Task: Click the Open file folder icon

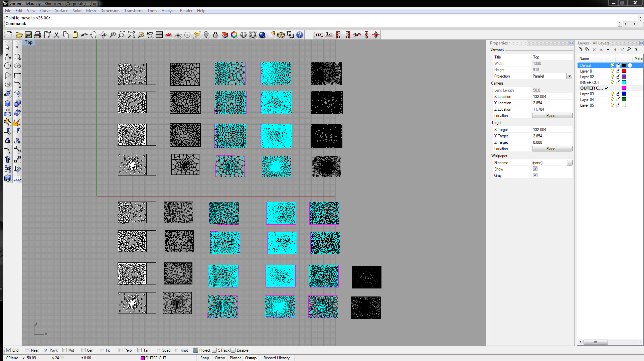Action: pos(19,35)
